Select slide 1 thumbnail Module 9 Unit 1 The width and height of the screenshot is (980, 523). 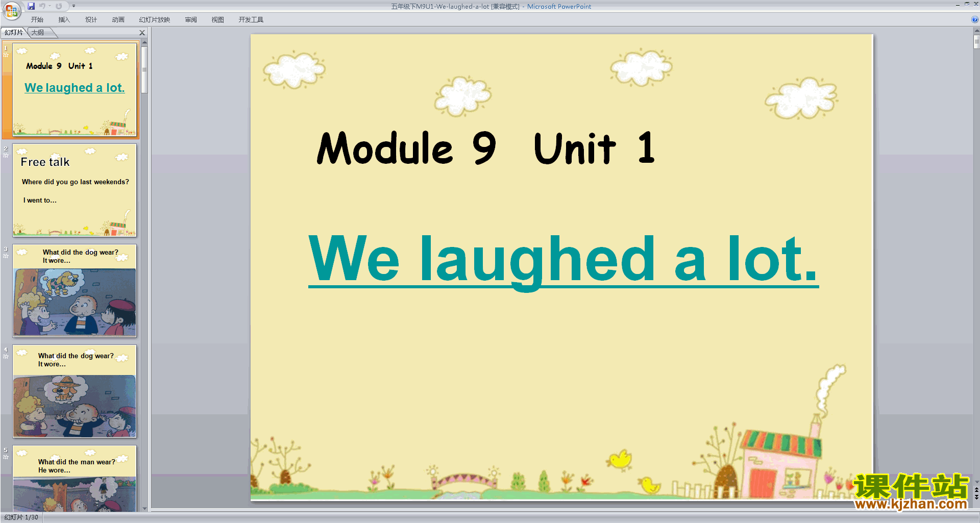(75, 89)
